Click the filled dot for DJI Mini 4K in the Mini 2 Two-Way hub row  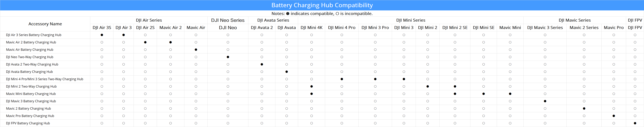coord(311,86)
